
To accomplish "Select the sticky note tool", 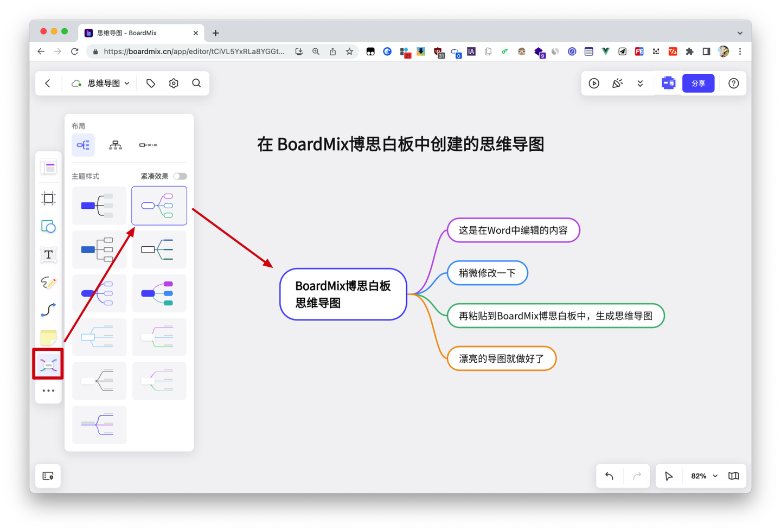I will click(x=48, y=337).
